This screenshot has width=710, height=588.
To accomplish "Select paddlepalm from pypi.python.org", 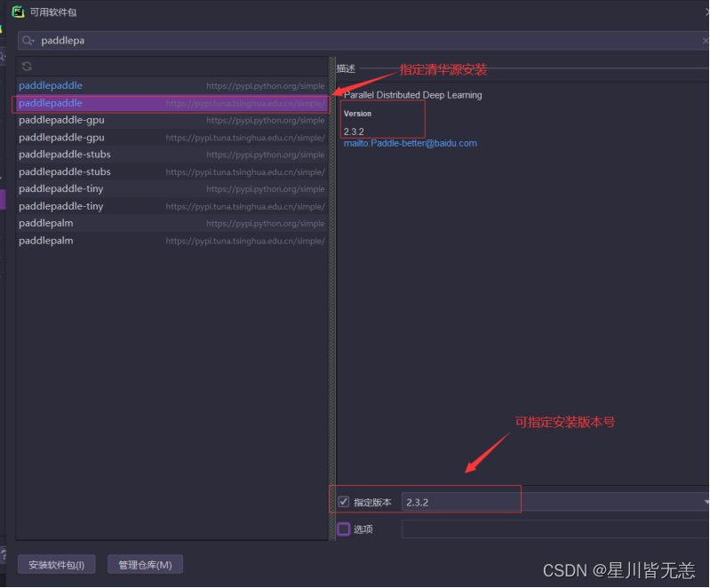I will (172, 224).
